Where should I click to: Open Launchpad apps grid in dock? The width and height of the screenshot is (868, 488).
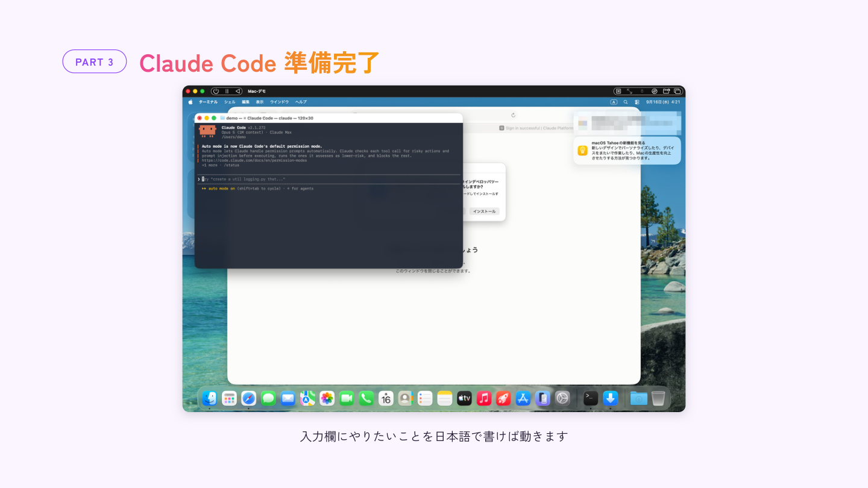coord(229,398)
